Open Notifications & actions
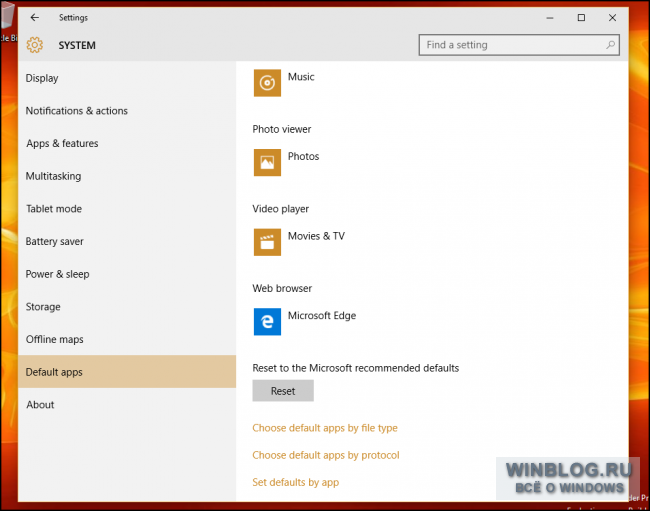Image resolution: width=650 pixels, height=511 pixels. point(127,111)
